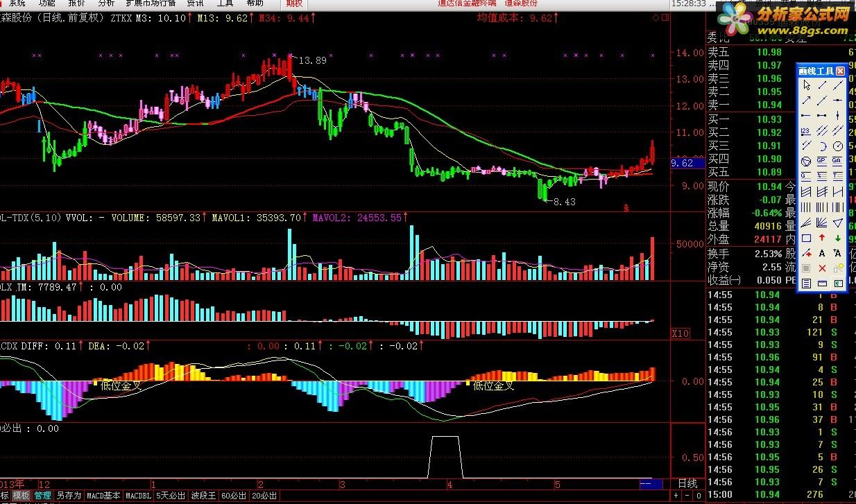Close the 画线工具 drawing tools palette
This screenshot has width=856, height=504.
coord(840,71)
